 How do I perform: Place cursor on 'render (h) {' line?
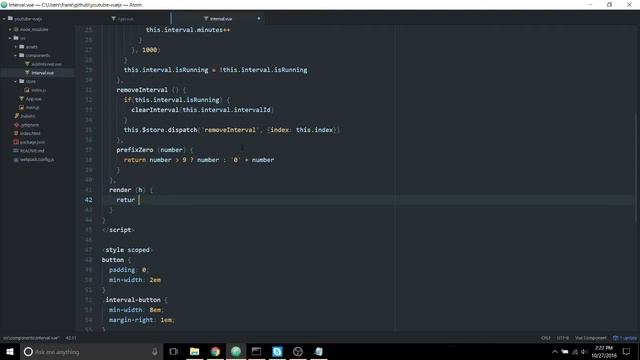coord(131,190)
